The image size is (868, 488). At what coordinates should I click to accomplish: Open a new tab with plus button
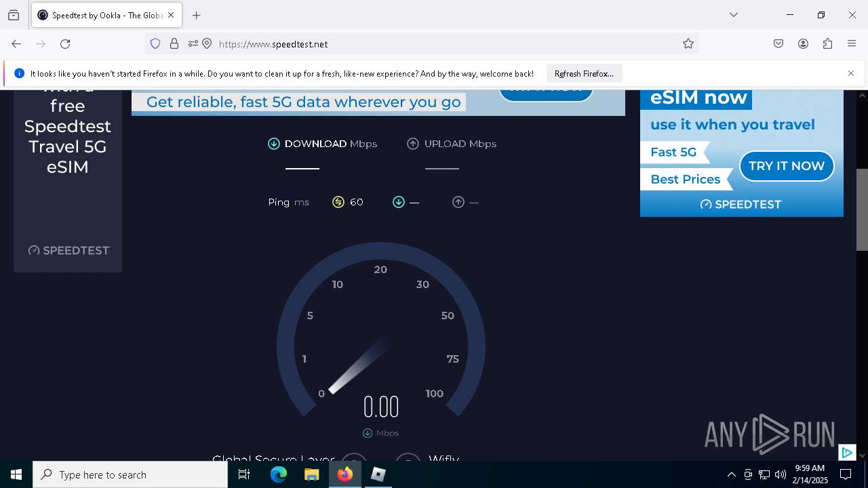coord(196,15)
